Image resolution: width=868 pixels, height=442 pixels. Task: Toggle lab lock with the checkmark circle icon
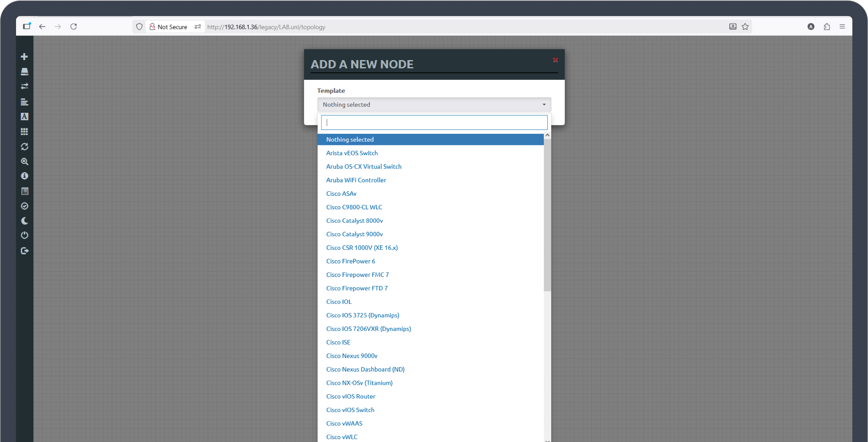tap(24, 206)
